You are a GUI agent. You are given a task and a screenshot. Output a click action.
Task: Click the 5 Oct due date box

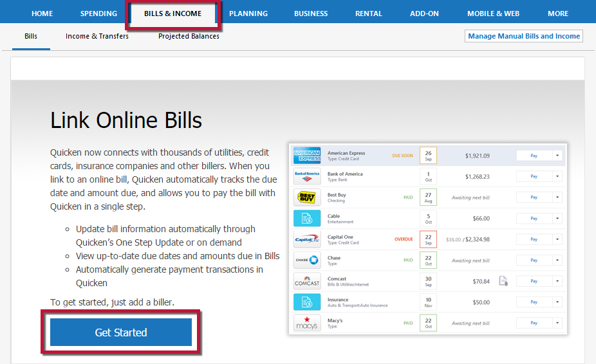pos(429,218)
